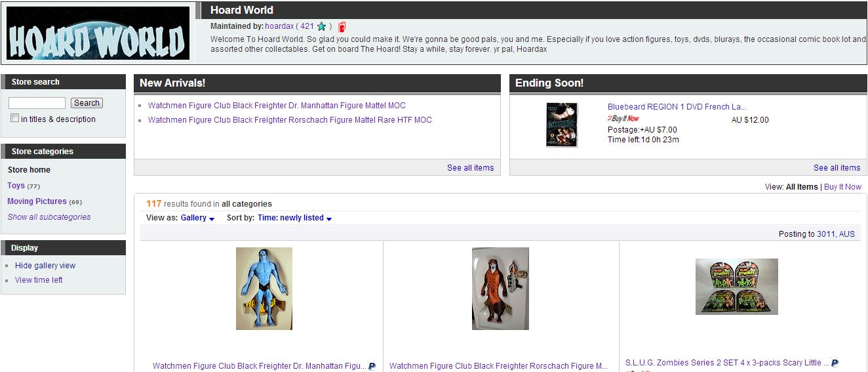
Task: Click the Hoard World store title
Action: [242, 10]
